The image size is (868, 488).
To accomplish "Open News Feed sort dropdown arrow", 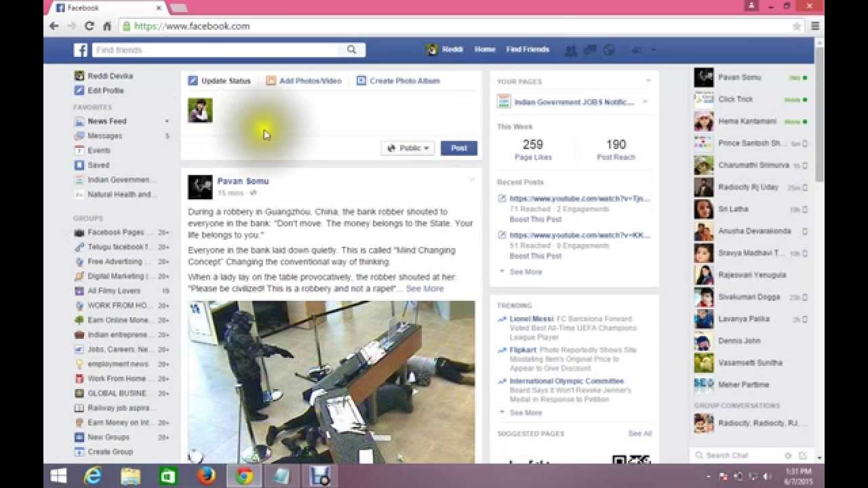I will [x=167, y=121].
